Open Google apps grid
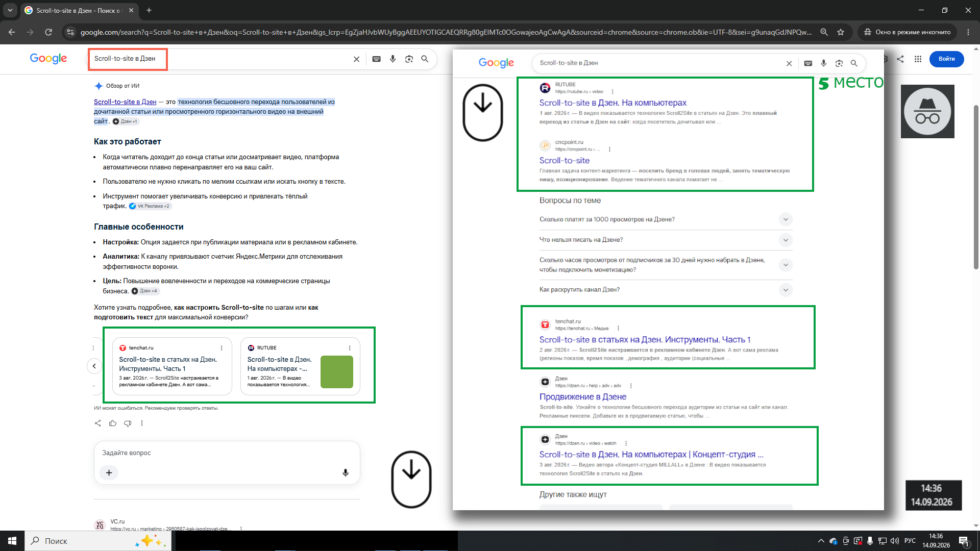Viewport: 980px width, 551px height. tap(918, 59)
